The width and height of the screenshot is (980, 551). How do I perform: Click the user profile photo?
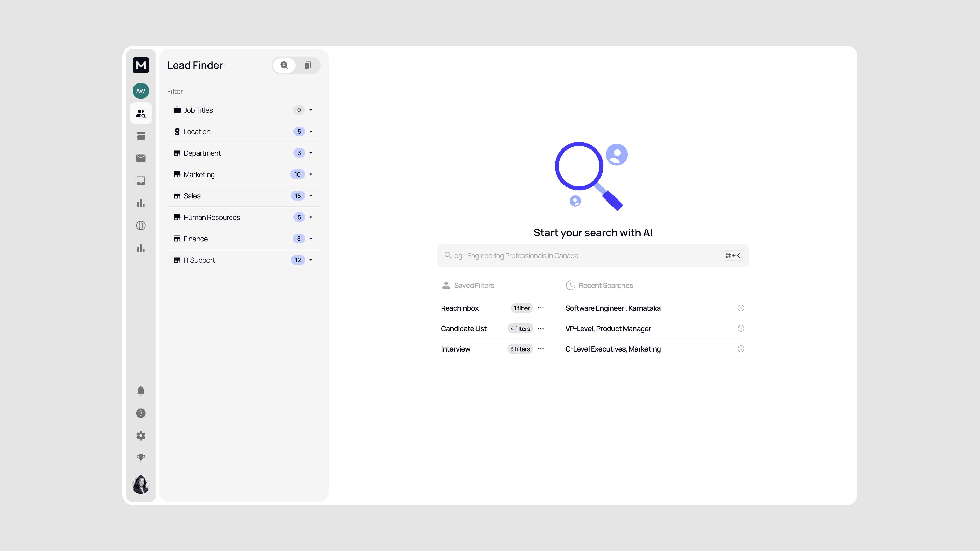coord(141,485)
